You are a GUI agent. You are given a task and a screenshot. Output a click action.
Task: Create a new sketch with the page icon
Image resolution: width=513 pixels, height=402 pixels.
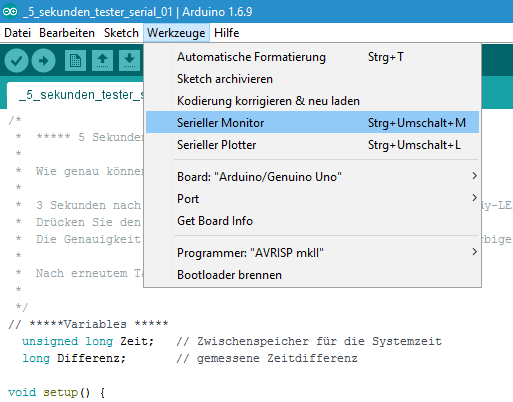click(75, 61)
